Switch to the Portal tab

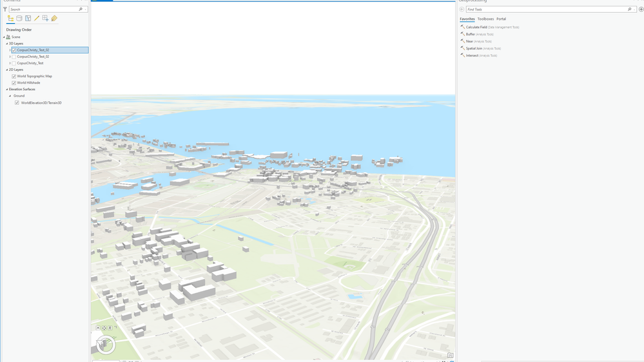tap(501, 19)
